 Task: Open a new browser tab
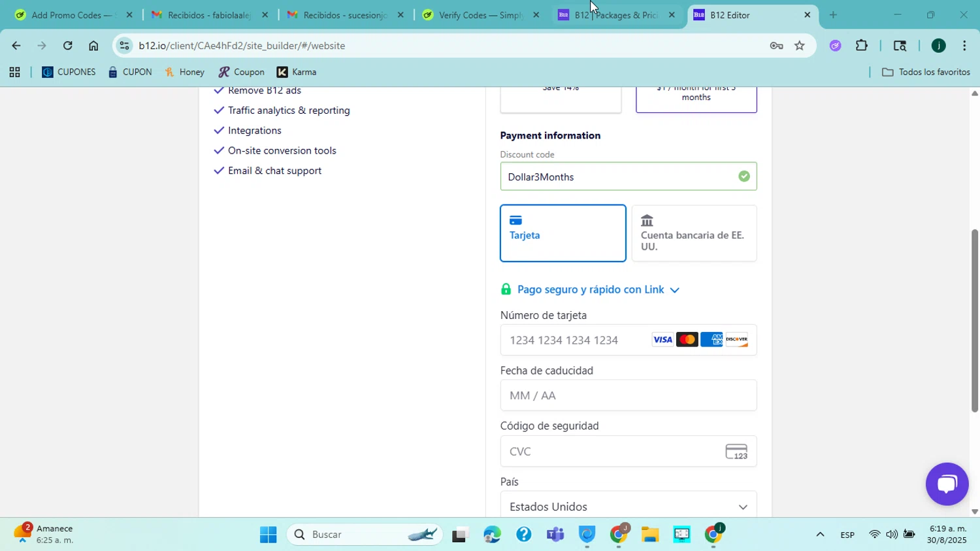pos(833,14)
